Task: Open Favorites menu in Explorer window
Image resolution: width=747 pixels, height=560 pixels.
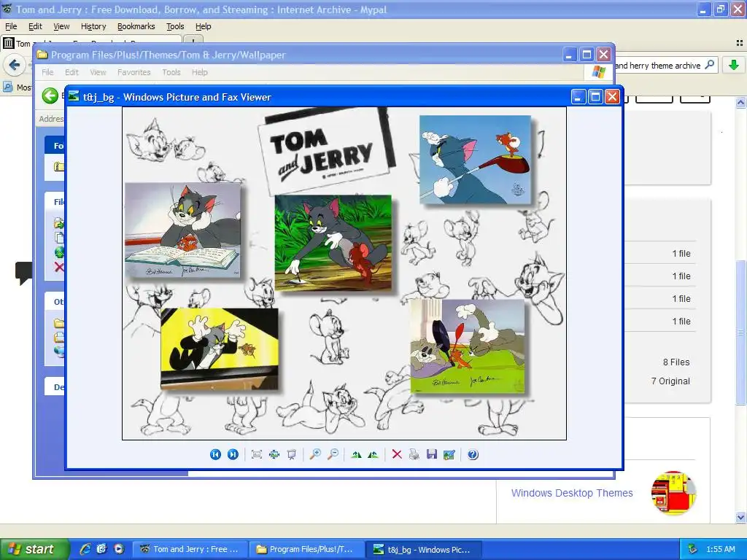Action: click(134, 72)
